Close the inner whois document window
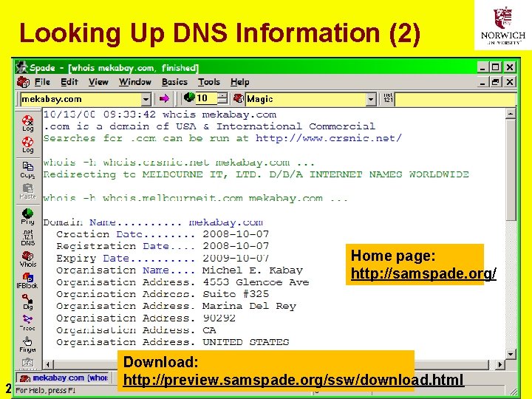The image size is (532, 399). [x=510, y=82]
